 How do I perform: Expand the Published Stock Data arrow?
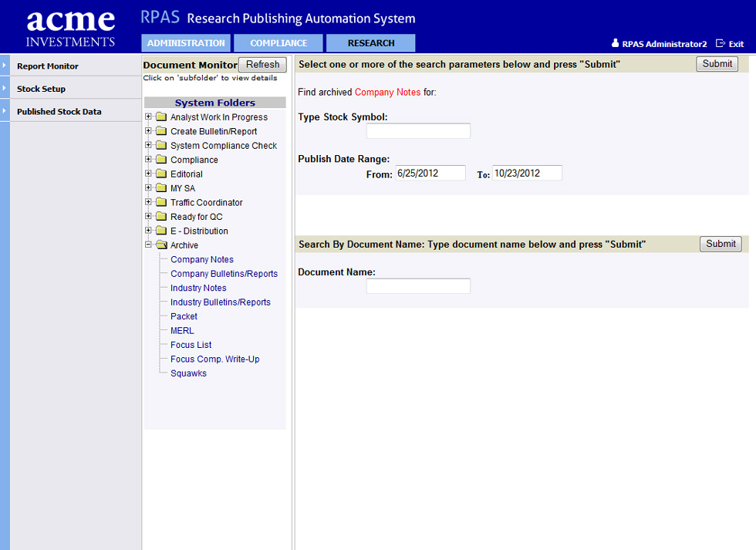[x=5, y=110]
